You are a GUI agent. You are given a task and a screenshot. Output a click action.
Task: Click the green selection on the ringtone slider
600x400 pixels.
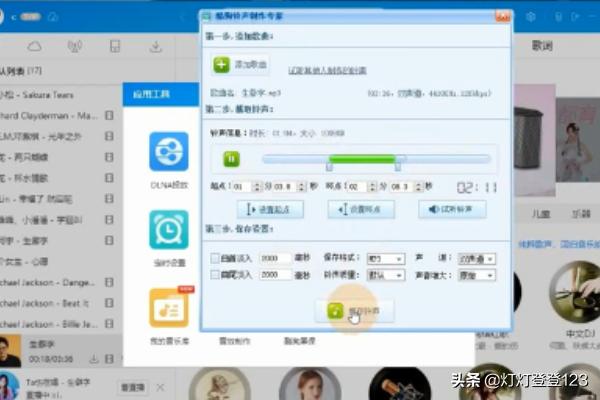pyautogui.click(x=362, y=158)
